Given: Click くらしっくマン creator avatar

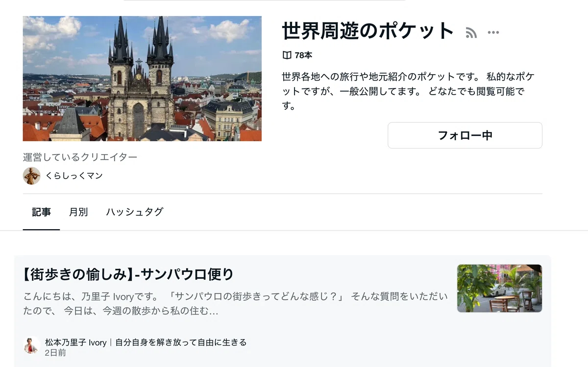Looking at the screenshot, I should (31, 176).
